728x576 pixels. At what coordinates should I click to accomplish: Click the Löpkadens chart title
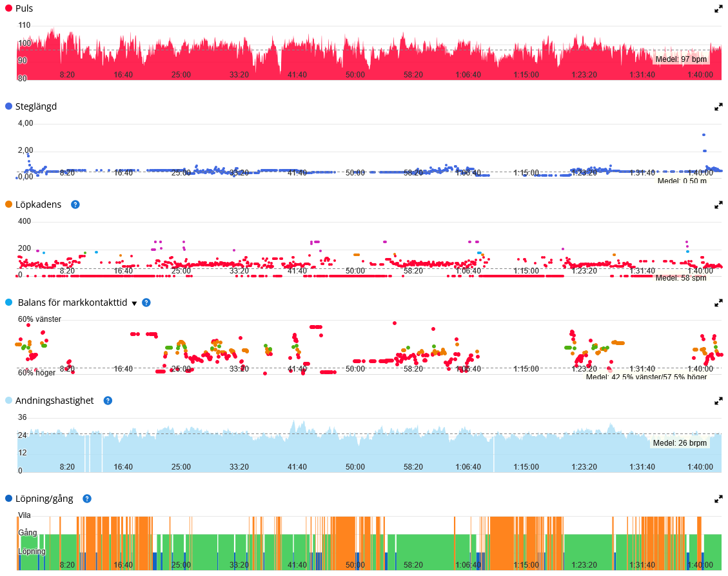pos(38,204)
